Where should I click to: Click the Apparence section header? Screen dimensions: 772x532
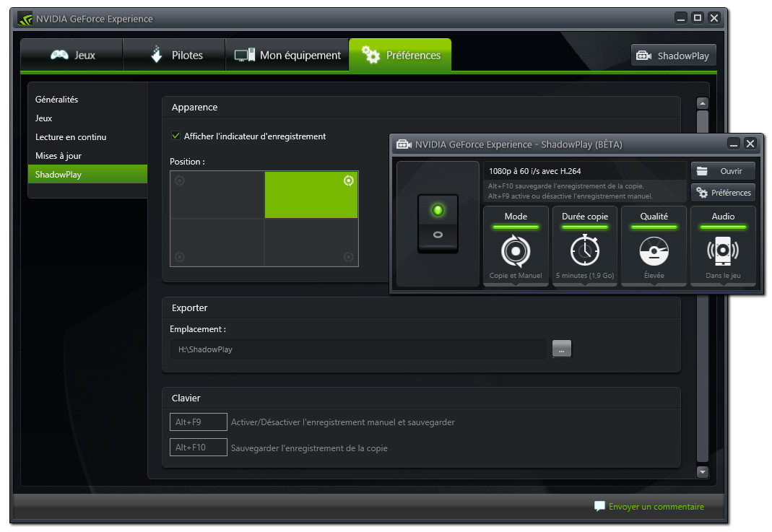coord(194,108)
